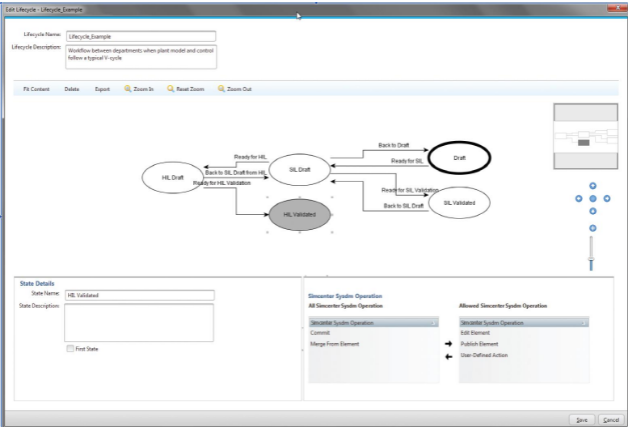Image resolution: width=628 pixels, height=429 pixels.
Task: Pan the diagram right with the navigation arrow
Action: pyautogui.click(x=606, y=199)
